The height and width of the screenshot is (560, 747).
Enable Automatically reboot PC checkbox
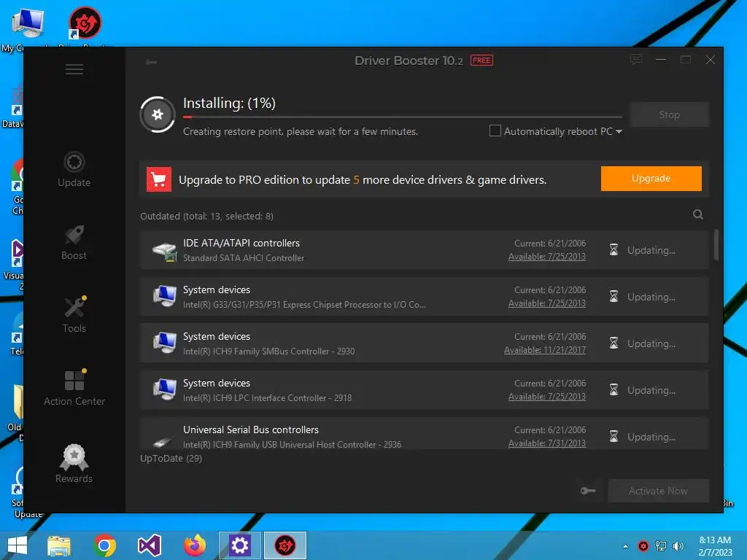coord(495,131)
